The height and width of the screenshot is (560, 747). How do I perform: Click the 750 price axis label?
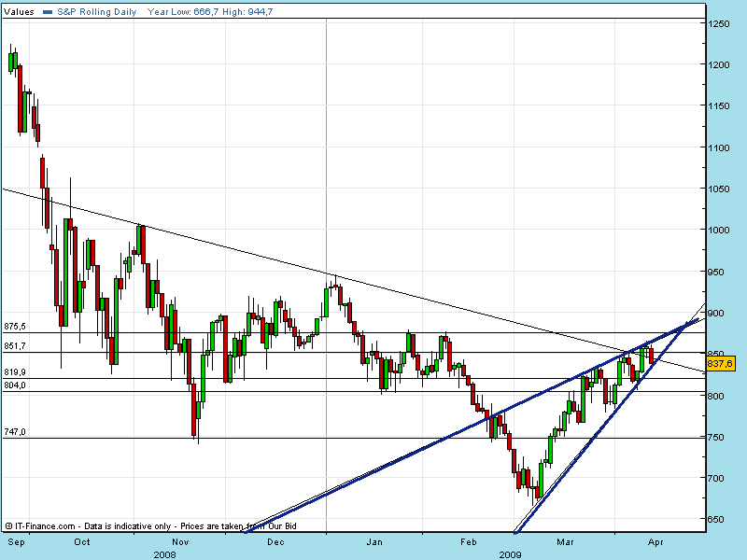point(718,437)
